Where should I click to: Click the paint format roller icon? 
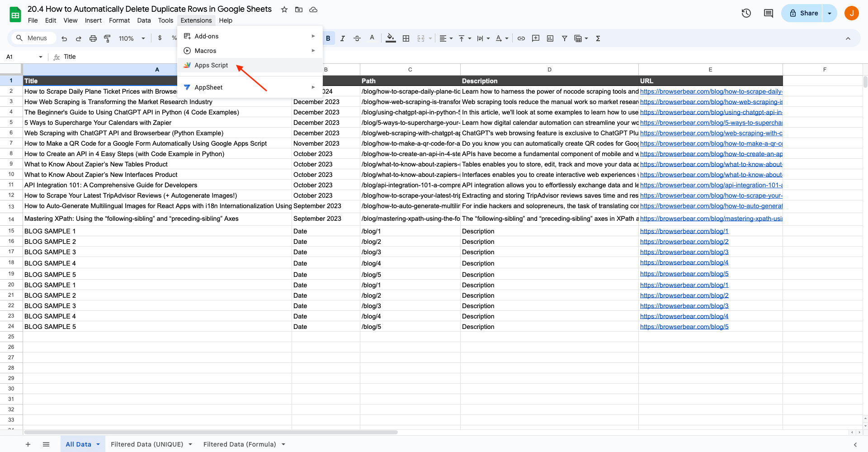coord(107,38)
